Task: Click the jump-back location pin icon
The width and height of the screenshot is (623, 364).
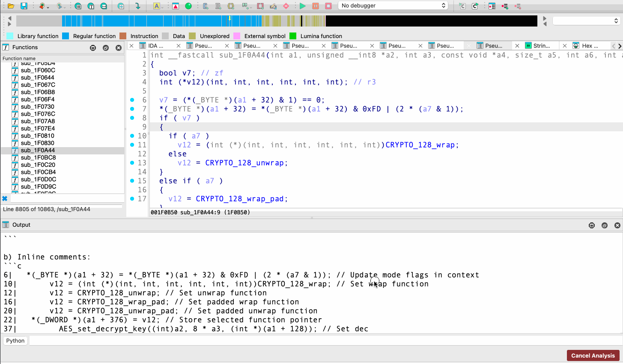Action: pyautogui.click(x=42, y=6)
